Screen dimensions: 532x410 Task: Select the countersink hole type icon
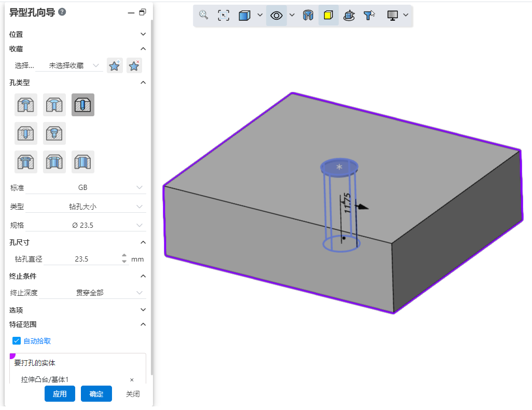coord(54,105)
